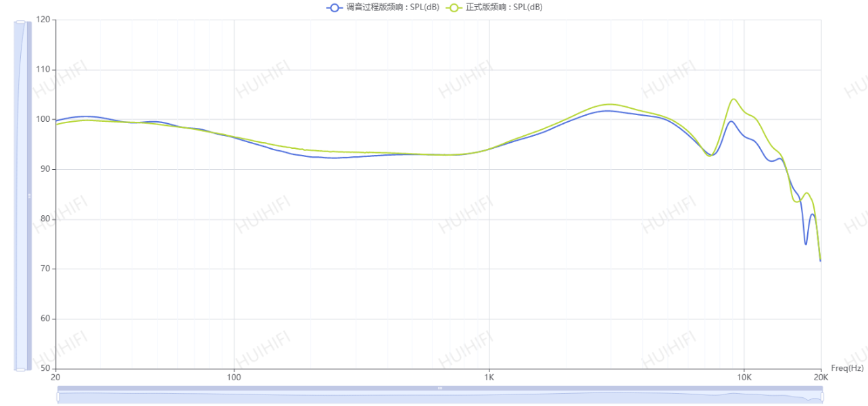Click the center grip of horizontal zoom slider

click(x=440, y=388)
